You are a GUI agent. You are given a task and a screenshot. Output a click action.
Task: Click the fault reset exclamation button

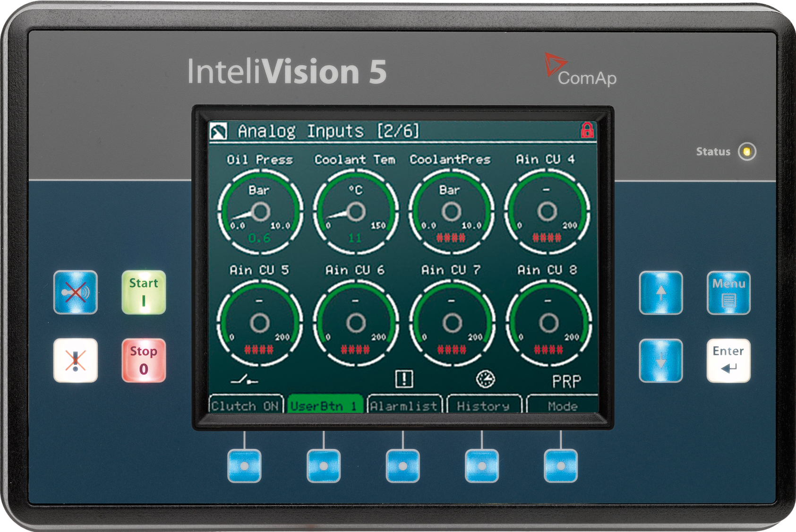coord(76,360)
